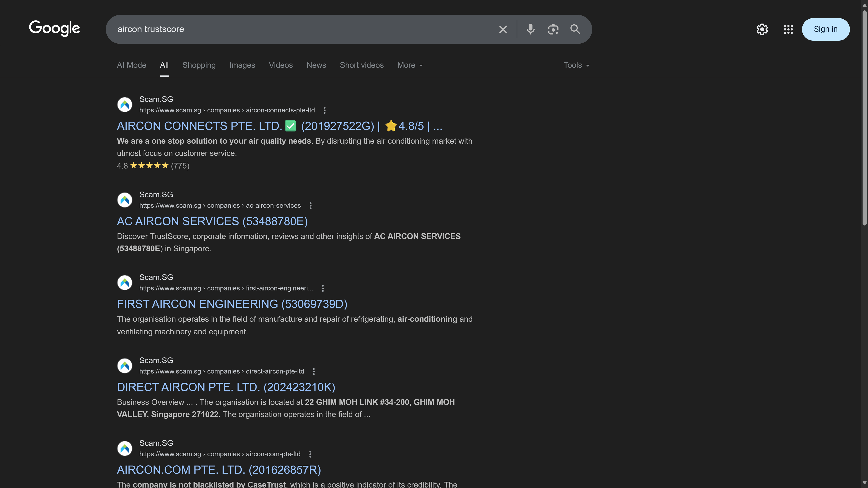This screenshot has height=488, width=868.
Task: Click Scam.SG favicon of AC Aircon Services result
Action: (x=125, y=200)
